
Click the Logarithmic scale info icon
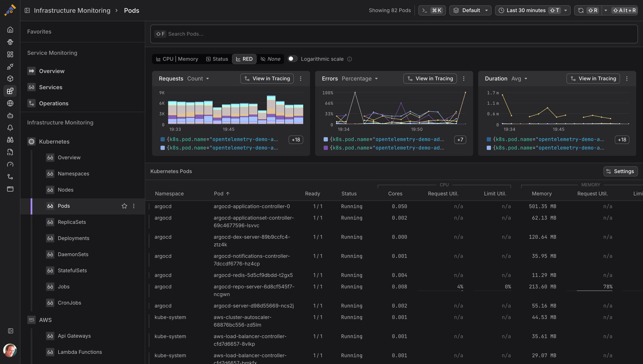point(350,59)
